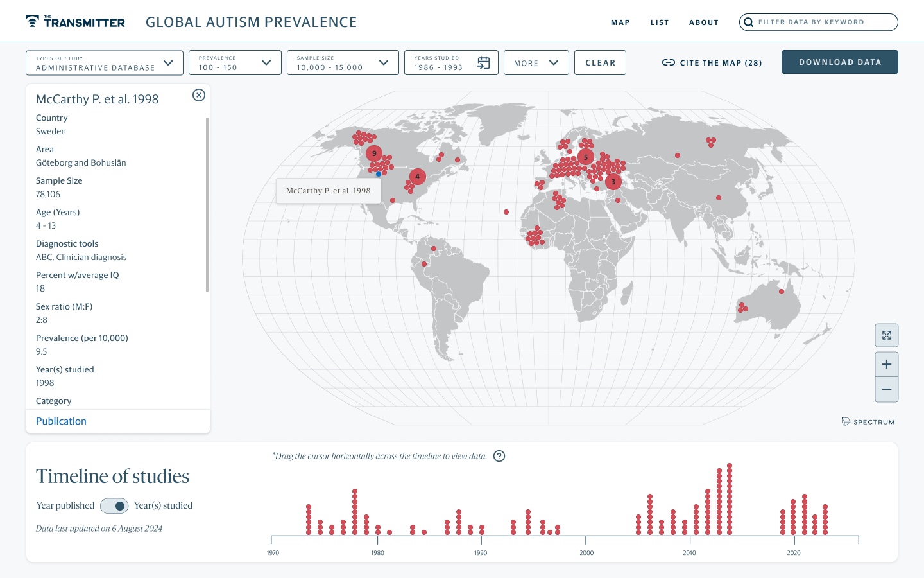Select the cluster marker numbered 3
Viewport: 924px width, 578px height.
tap(613, 182)
